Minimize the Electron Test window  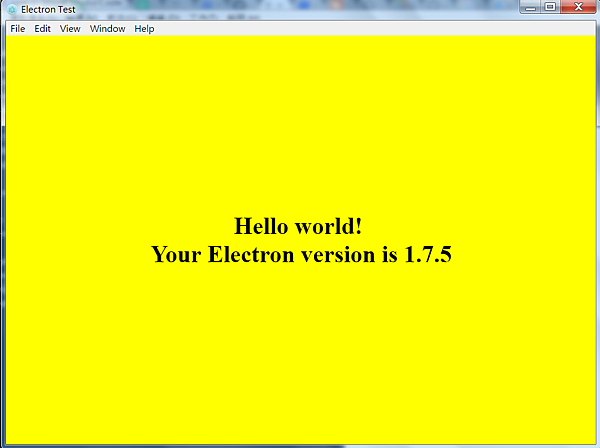click(530, 7)
